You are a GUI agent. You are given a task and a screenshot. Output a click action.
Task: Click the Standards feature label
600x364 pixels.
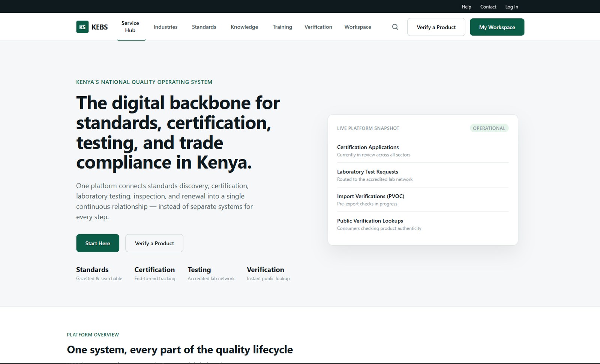click(x=92, y=270)
